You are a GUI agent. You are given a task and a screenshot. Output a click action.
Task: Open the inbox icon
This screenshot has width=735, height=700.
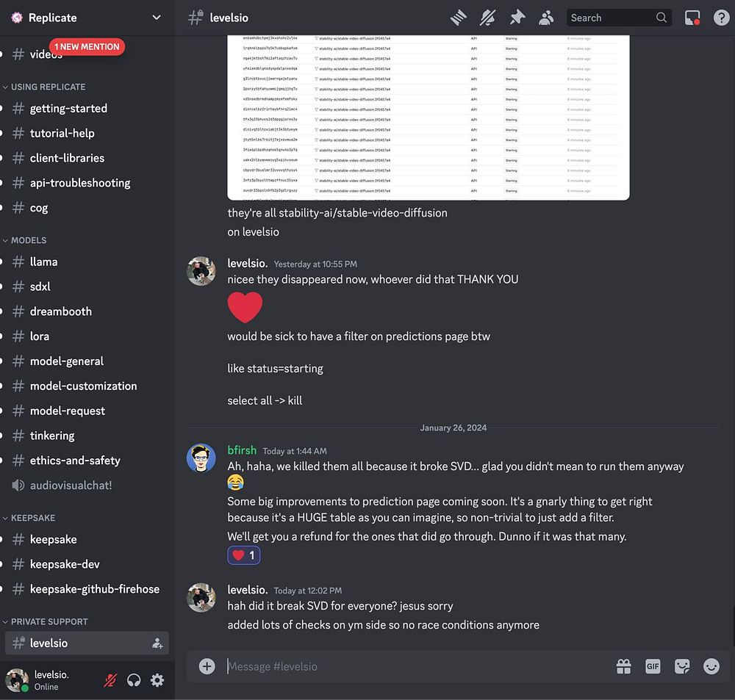692,18
